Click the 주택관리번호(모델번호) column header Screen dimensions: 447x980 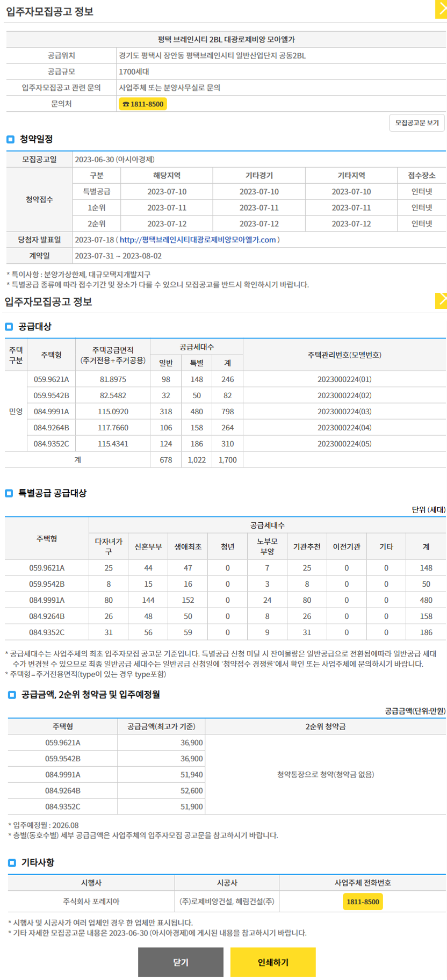[x=344, y=355]
